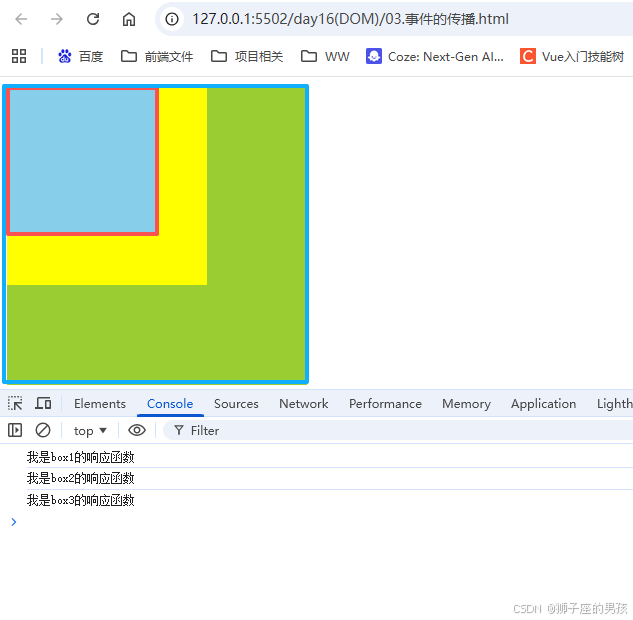Switch to the Memory tab
Image resolution: width=633 pixels, height=620 pixels.
click(x=466, y=404)
